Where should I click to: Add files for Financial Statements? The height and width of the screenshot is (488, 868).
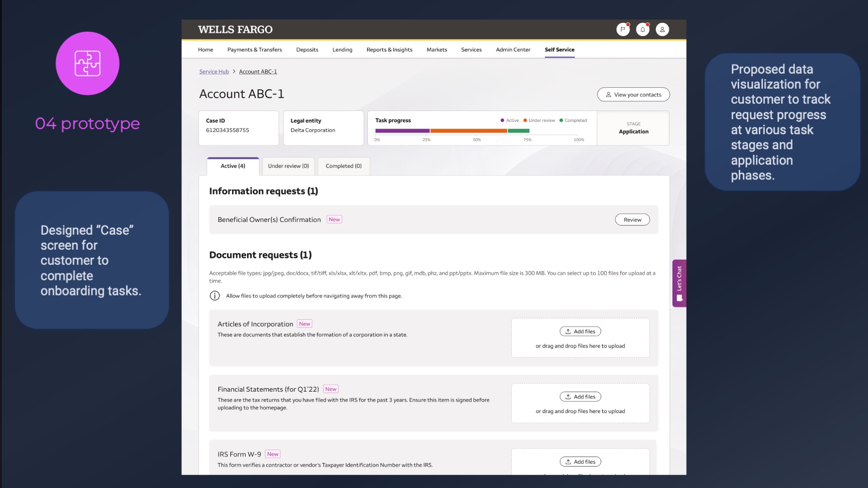pos(580,397)
